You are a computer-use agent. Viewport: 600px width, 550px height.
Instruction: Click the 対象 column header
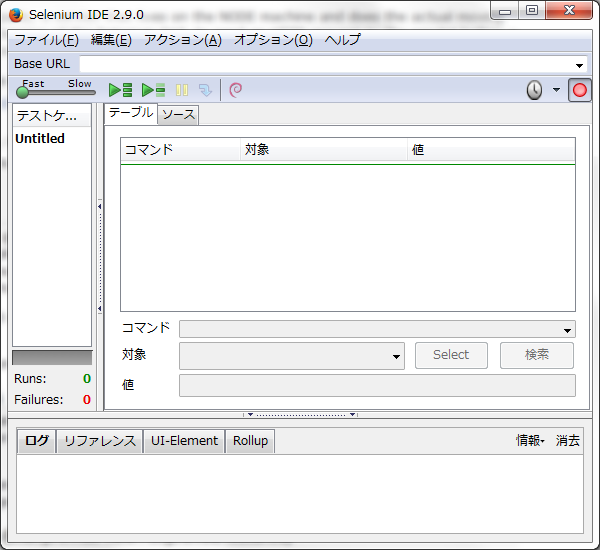324,150
